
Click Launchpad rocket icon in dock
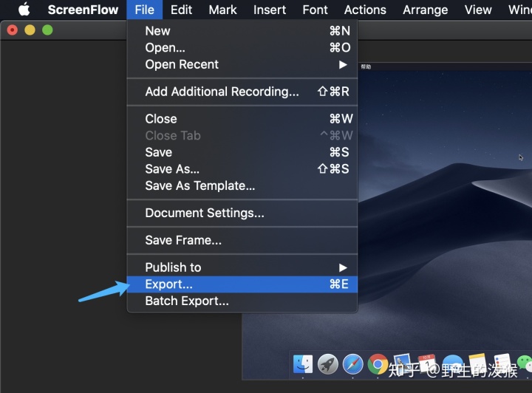click(328, 364)
